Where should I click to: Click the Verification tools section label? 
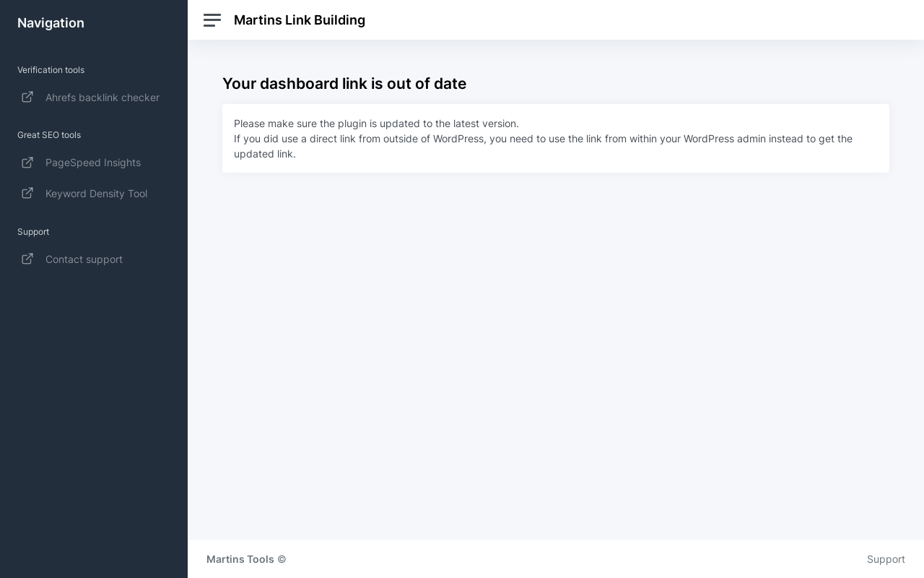pos(51,70)
